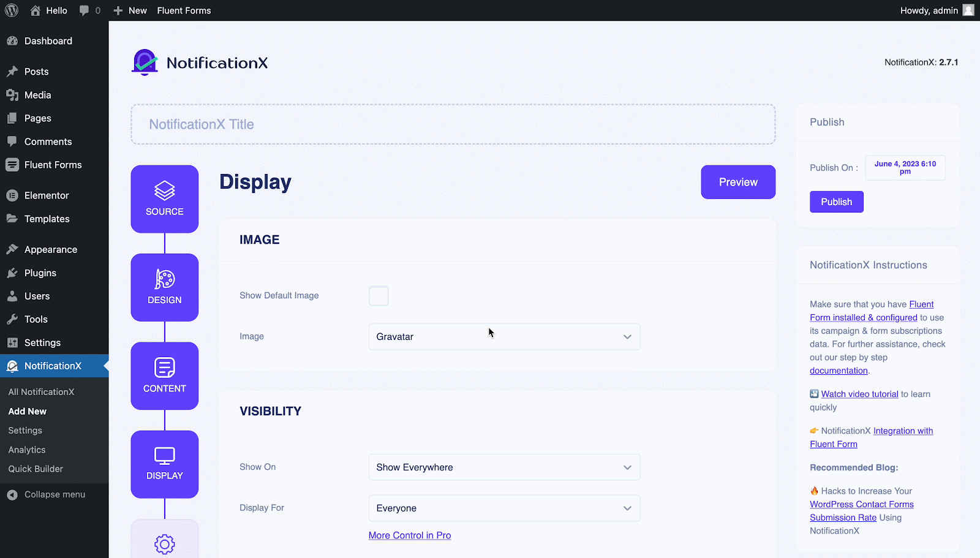Screen dimensions: 980x558
Task: Click the video tutorial icon
Action: click(x=814, y=394)
